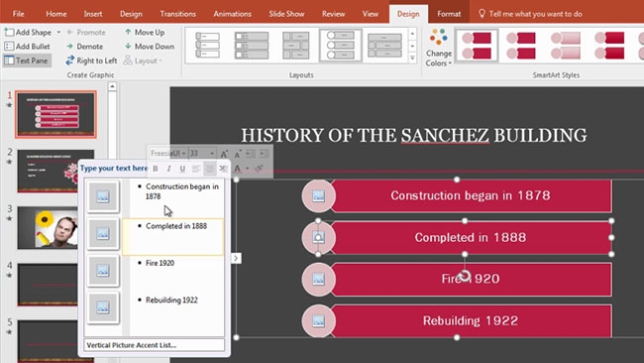This screenshot has width=644, height=363.
Task: Select the second SmartArt layout thumbnail
Action: pyautogui.click(x=252, y=46)
